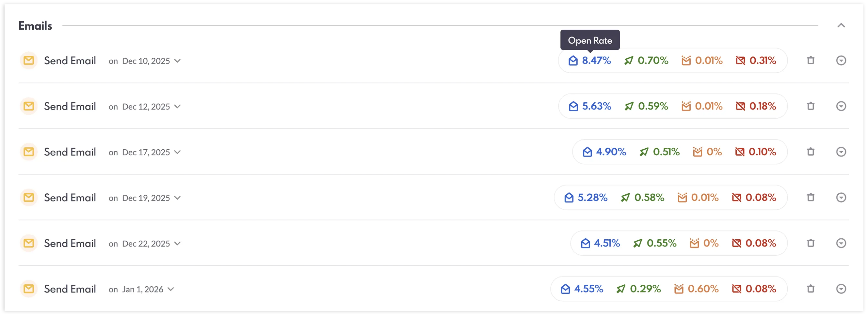Click the open rate envelope icon on Dec 10 email
Screen dimensions: 868x315
coord(574,61)
